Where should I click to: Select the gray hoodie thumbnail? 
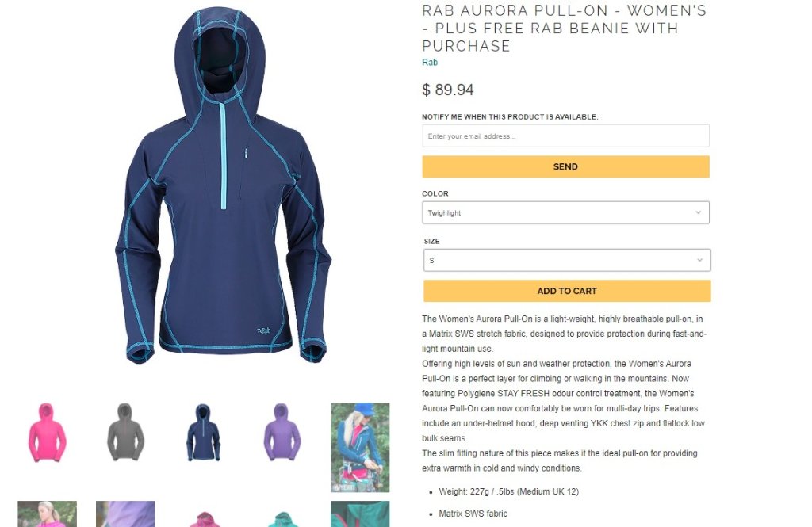125,432
